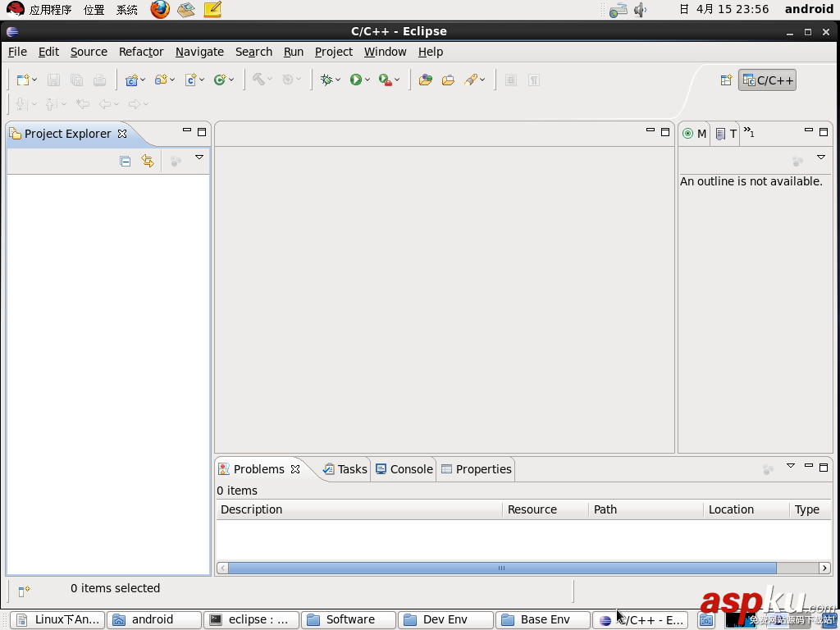
Task: Click the Location column header
Action: 746,509
